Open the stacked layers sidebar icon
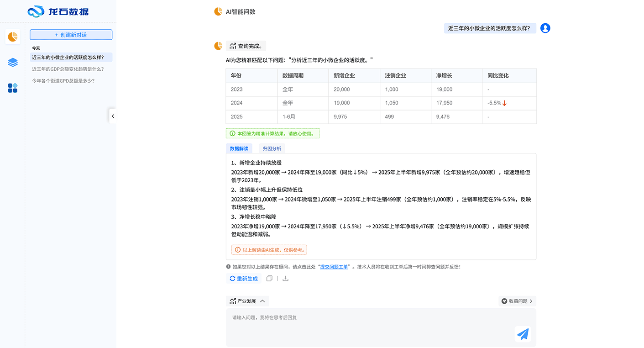This screenshot has height=348, width=644. 13,63
